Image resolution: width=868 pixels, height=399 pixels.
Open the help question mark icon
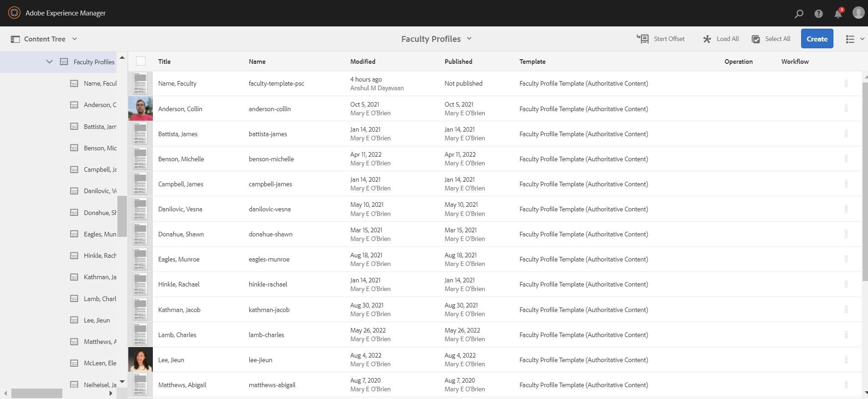click(x=818, y=14)
